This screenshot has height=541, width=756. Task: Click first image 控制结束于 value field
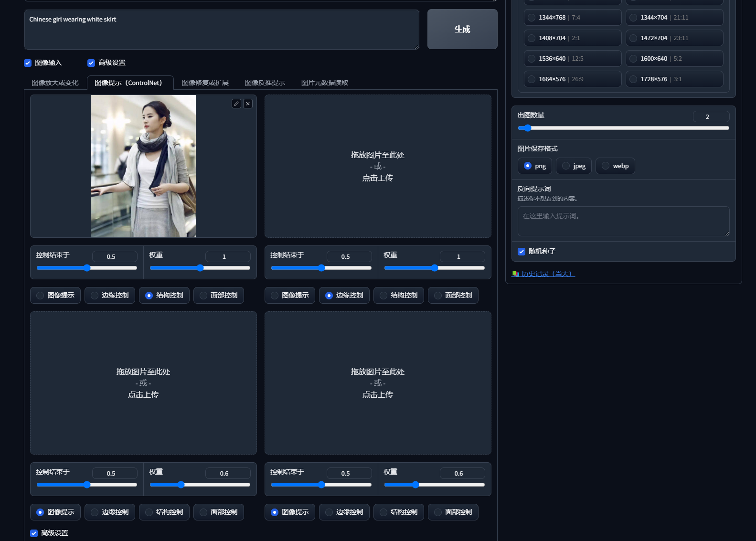click(115, 256)
